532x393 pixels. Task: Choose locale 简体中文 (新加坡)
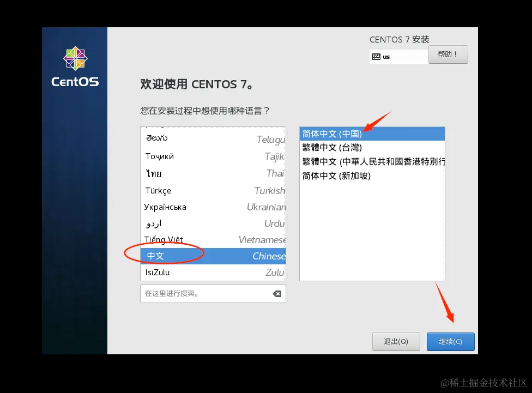(372, 176)
